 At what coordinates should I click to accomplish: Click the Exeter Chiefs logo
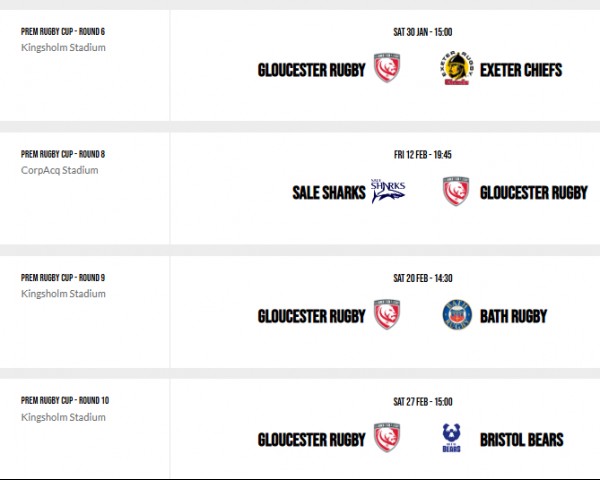coord(456,68)
